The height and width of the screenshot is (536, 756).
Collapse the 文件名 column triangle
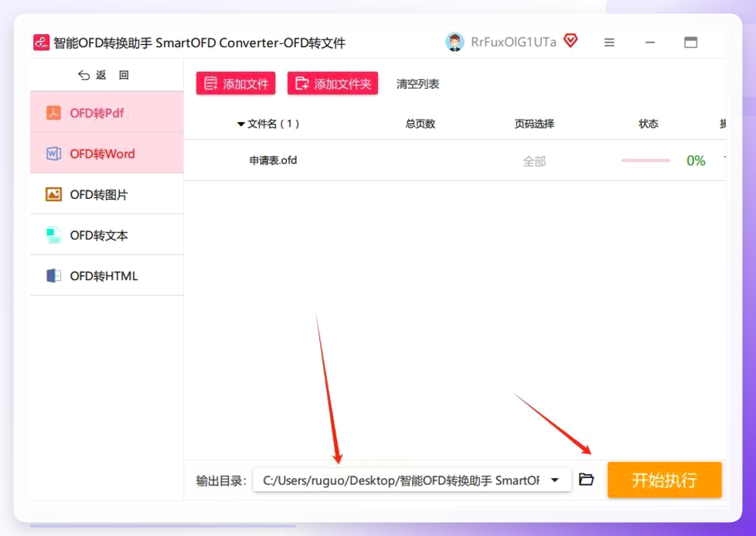point(241,125)
